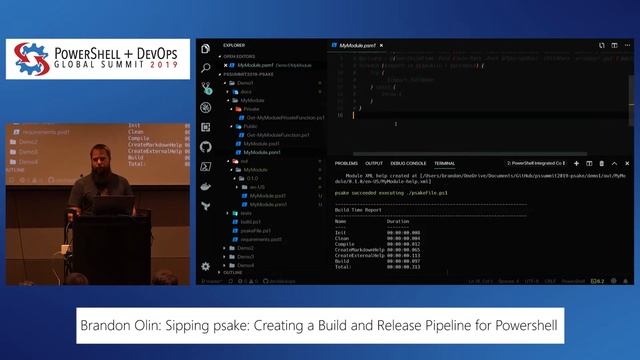This screenshot has height=360, width=640.
Task: Open errors and warnings status bar indicator
Action: tap(248, 281)
